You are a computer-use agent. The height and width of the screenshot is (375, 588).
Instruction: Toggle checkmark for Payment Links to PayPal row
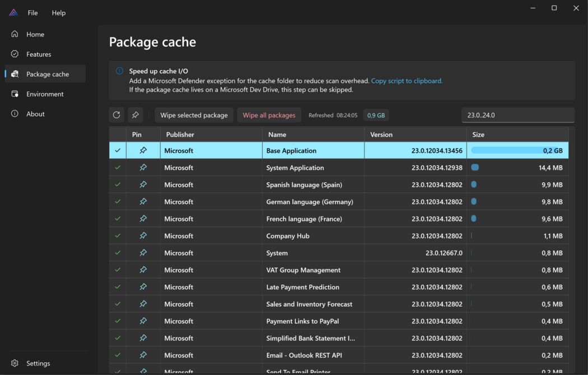[x=118, y=321]
